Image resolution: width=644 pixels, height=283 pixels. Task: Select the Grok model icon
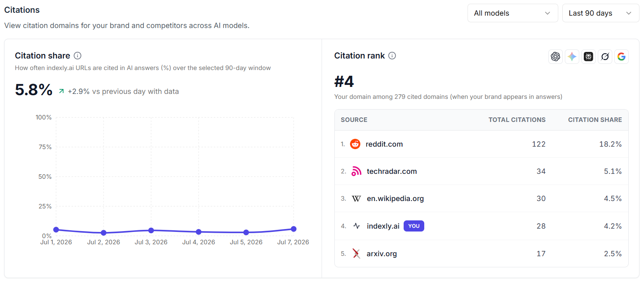[605, 56]
